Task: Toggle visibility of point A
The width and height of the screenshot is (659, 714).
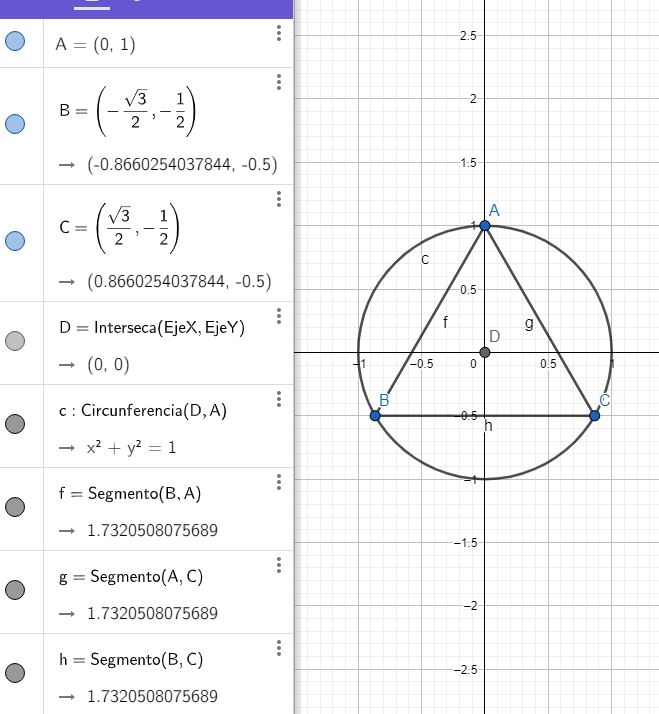Action: 15,42
